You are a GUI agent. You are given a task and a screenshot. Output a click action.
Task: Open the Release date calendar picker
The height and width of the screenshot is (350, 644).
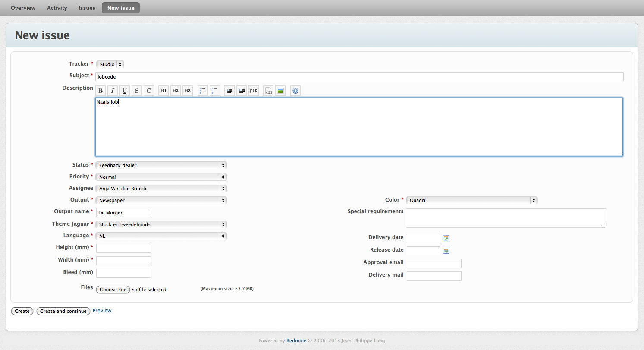pyautogui.click(x=446, y=251)
